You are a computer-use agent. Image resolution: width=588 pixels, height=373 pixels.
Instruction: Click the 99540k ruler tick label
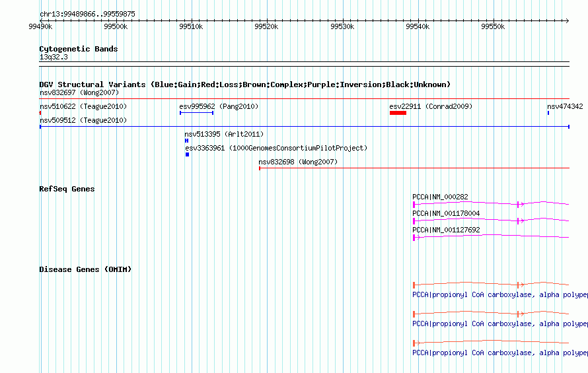click(x=418, y=26)
